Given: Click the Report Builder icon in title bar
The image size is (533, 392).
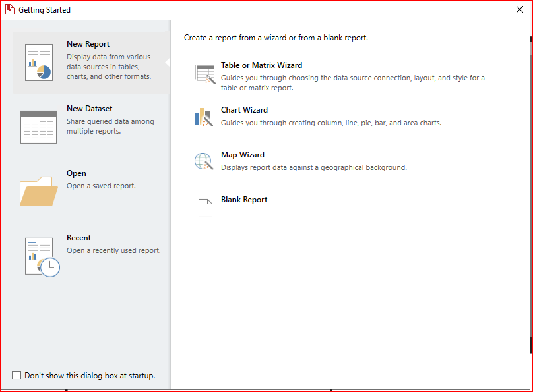Looking at the screenshot, I should 10,10.
